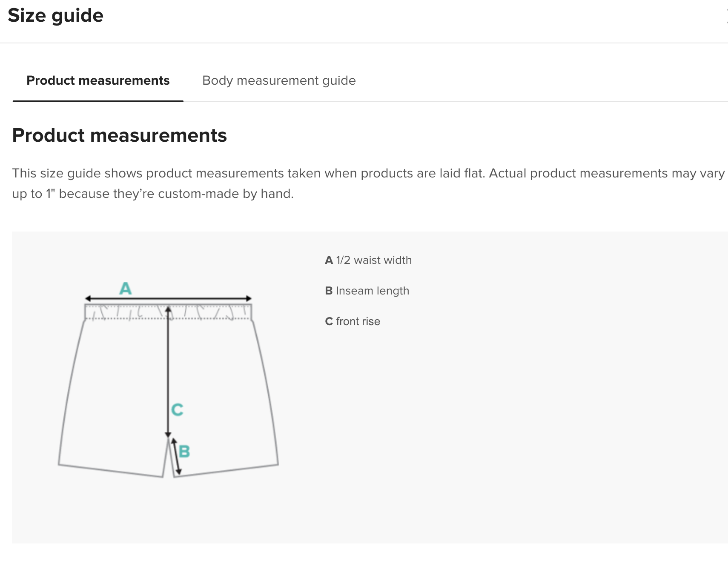Viewport: 728px width, 566px height.
Task: Close the size guide dialog
Action: click(x=726, y=16)
